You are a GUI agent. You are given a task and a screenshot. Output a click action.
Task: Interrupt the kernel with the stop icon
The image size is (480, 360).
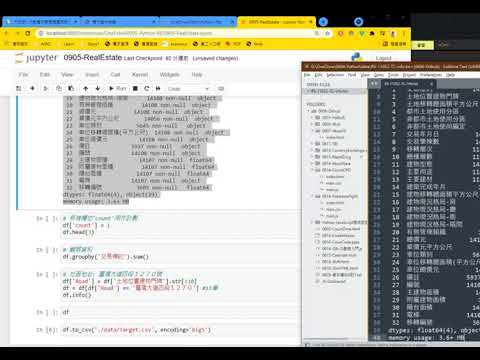click(x=135, y=88)
